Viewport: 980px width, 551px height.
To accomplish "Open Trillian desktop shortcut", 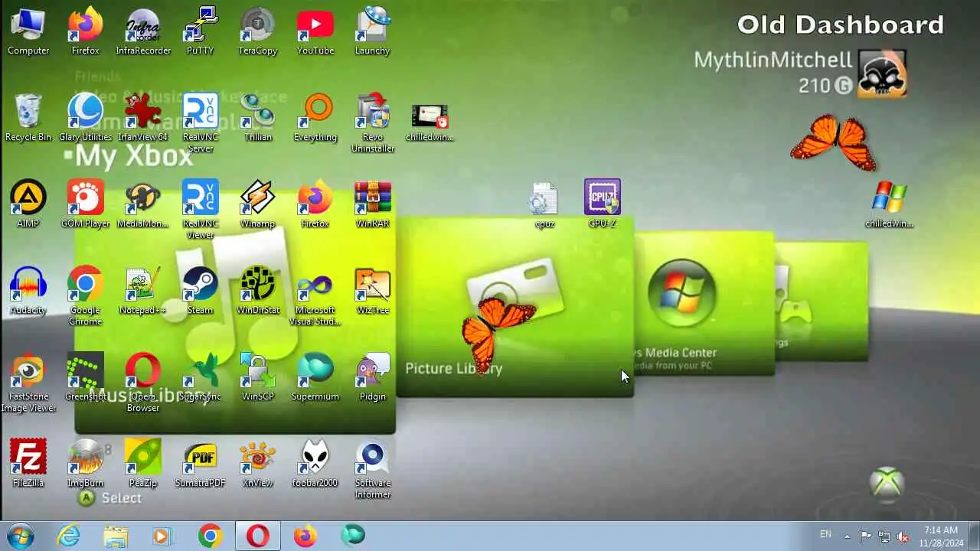I will [x=257, y=118].
